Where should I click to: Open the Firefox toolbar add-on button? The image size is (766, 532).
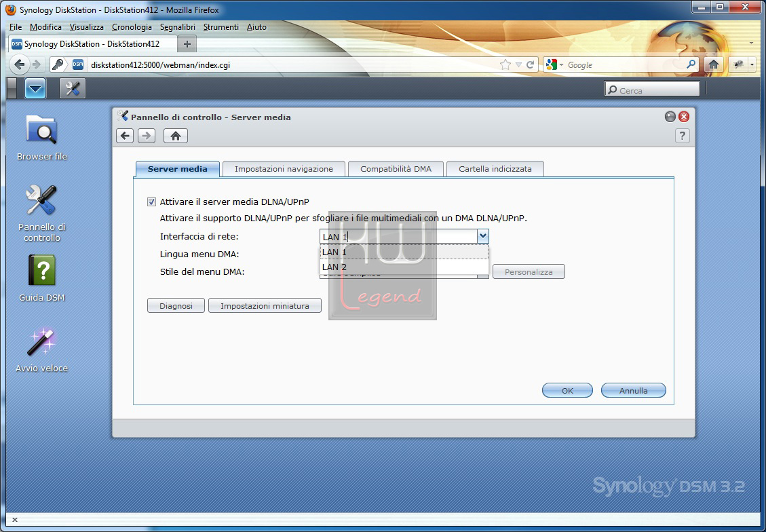point(738,64)
